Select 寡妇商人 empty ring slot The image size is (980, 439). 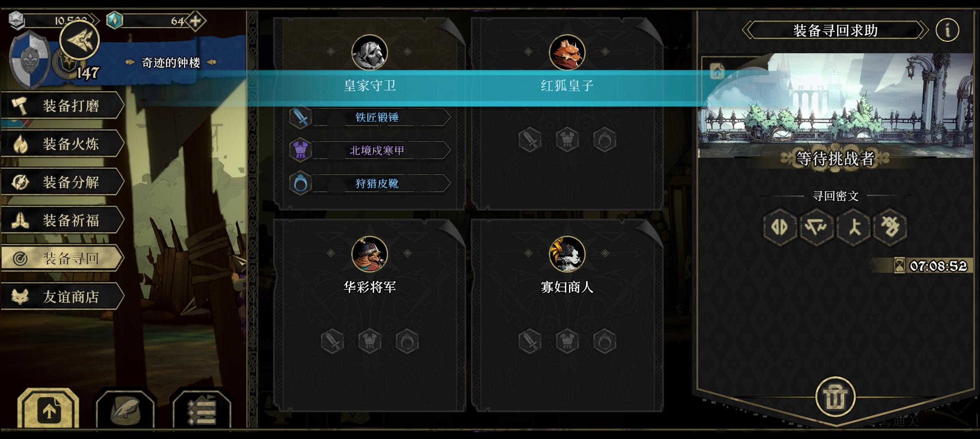coord(605,341)
